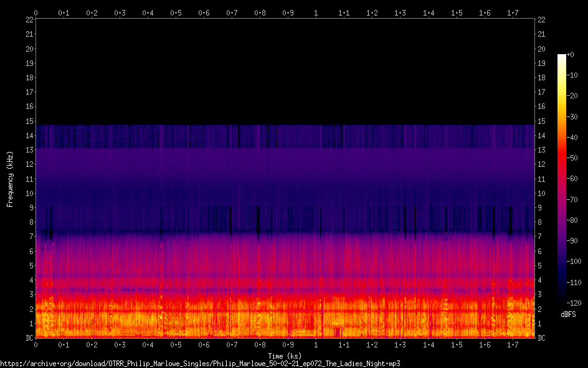
Task: Click the 10 kHz tick on the right axis
Action: coord(542,194)
